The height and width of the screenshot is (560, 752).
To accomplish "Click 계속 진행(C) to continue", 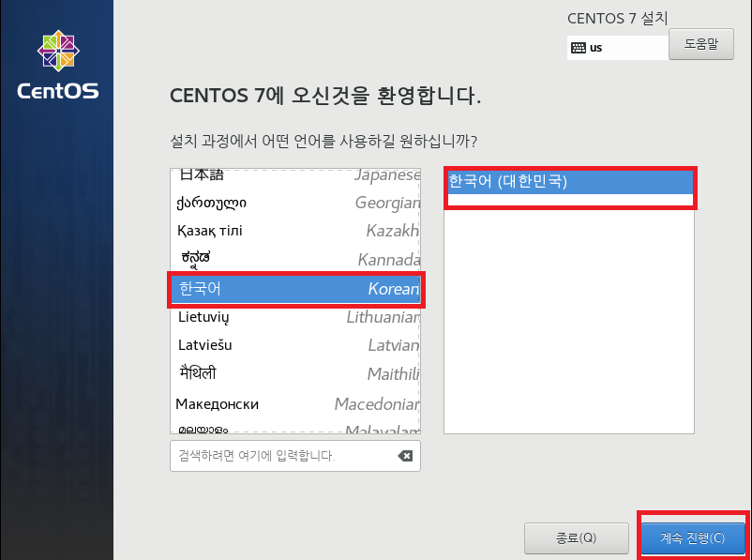I will [693, 537].
